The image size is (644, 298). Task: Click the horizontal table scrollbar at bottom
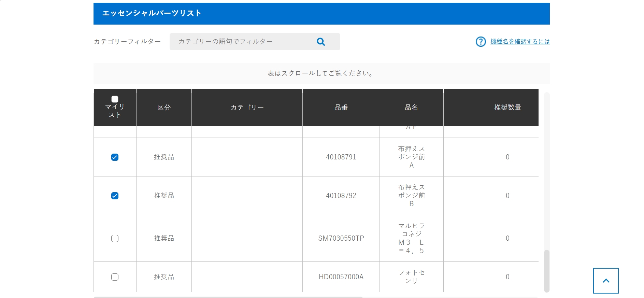228,297
